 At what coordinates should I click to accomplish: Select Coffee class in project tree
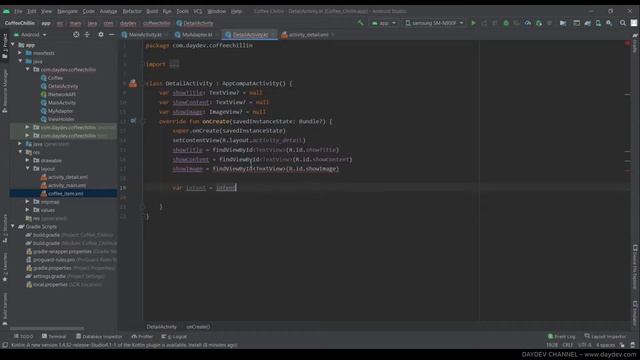[x=56, y=78]
